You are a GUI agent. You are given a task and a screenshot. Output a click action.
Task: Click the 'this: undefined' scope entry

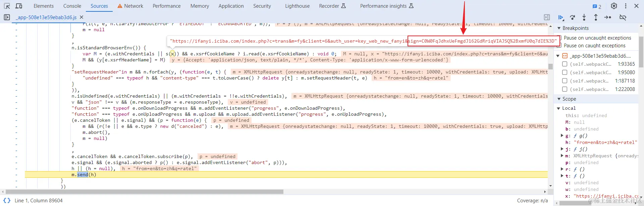coord(586,115)
